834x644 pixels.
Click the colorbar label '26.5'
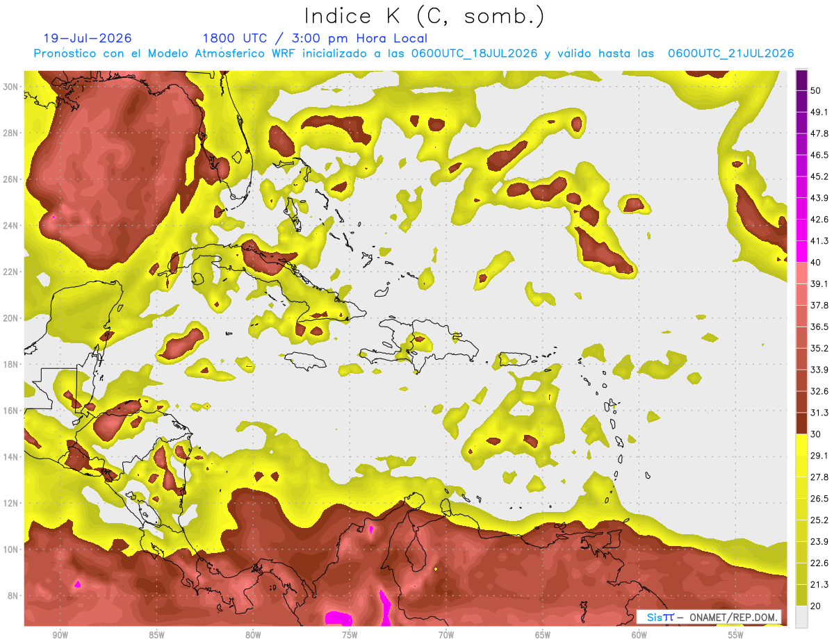819,499
